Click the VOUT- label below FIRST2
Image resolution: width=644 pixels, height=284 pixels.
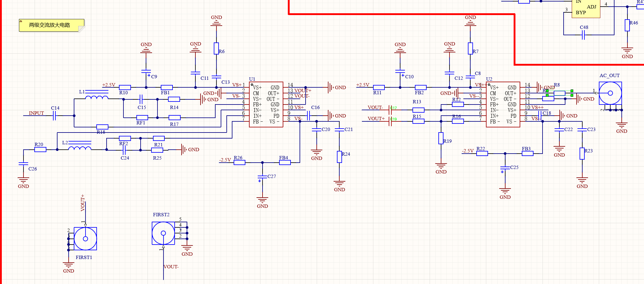(x=171, y=267)
